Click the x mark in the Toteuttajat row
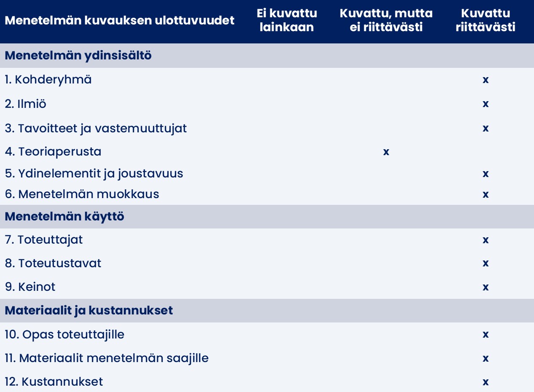 pyautogui.click(x=486, y=240)
